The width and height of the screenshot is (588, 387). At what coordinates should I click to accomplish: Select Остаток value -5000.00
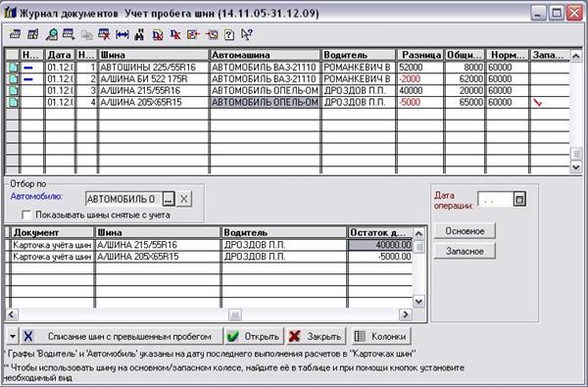pos(380,257)
